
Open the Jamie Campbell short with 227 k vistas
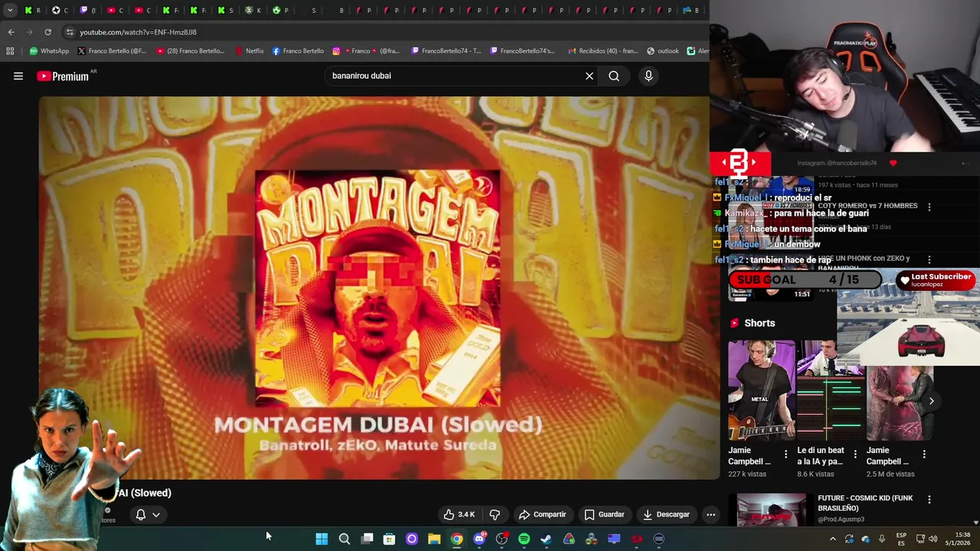coord(761,390)
